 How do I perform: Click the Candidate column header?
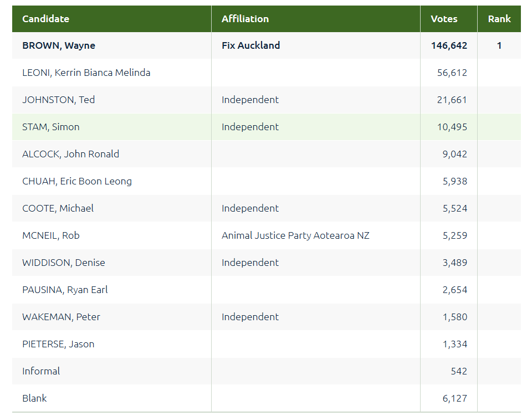pos(46,19)
